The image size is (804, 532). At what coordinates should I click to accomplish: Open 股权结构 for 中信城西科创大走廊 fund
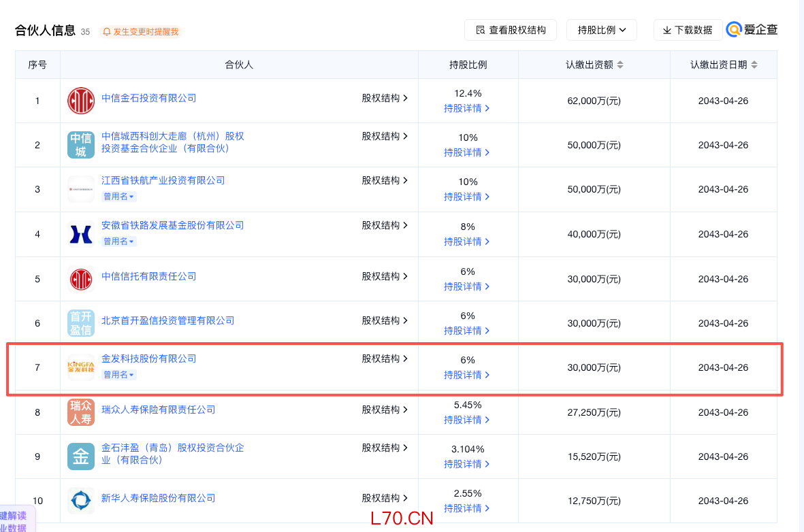[385, 136]
